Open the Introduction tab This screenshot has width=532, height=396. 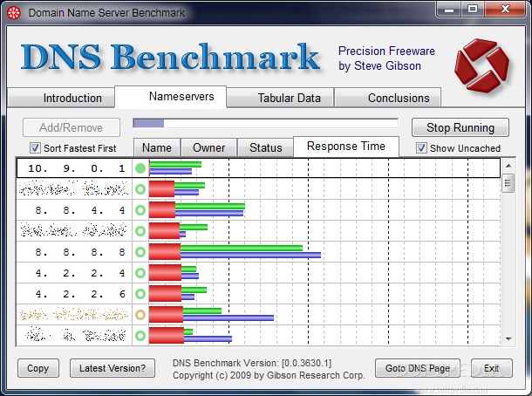(61, 98)
